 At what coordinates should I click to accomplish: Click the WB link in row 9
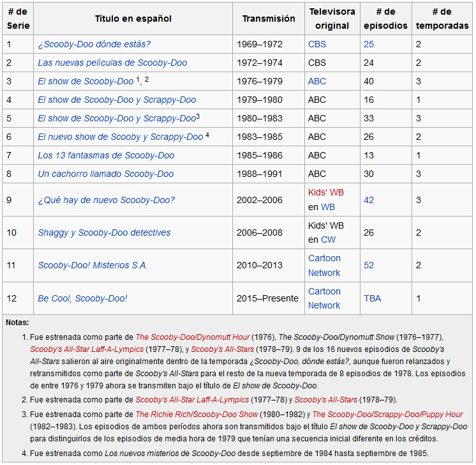click(328, 208)
